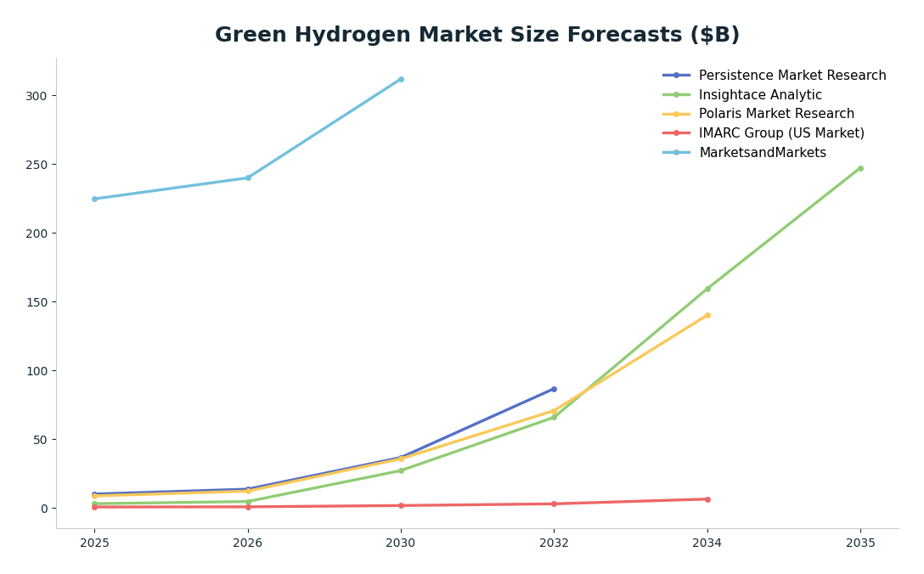
Task: Click the 0 y-axis label
Action: click(44, 509)
